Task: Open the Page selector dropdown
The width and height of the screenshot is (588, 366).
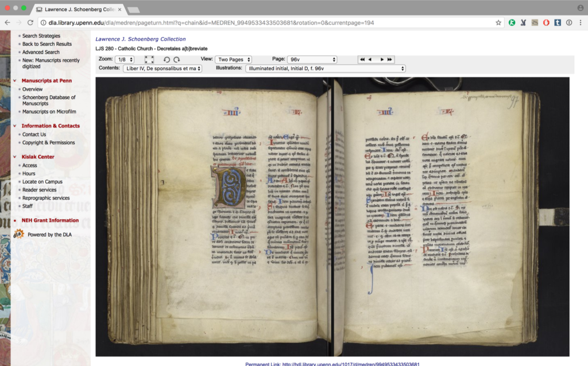Action: [x=312, y=60]
